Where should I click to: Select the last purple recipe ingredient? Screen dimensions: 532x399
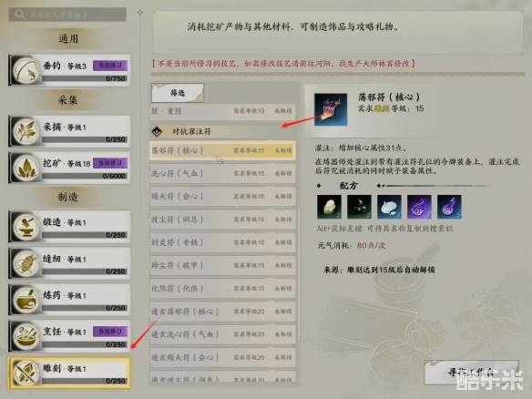tap(449, 207)
